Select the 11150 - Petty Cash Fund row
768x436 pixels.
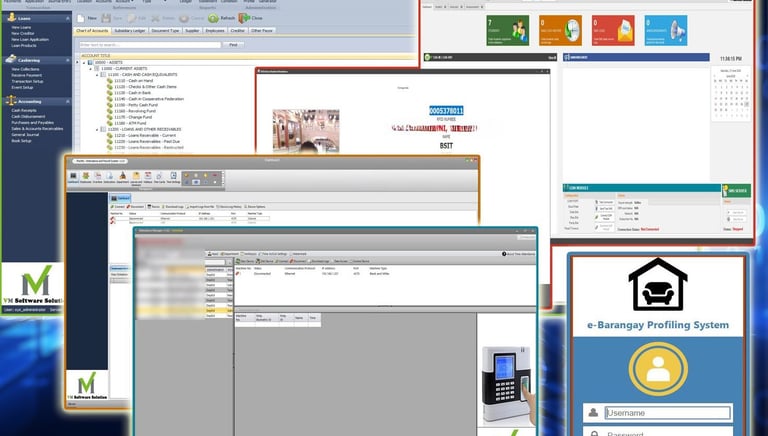point(136,105)
